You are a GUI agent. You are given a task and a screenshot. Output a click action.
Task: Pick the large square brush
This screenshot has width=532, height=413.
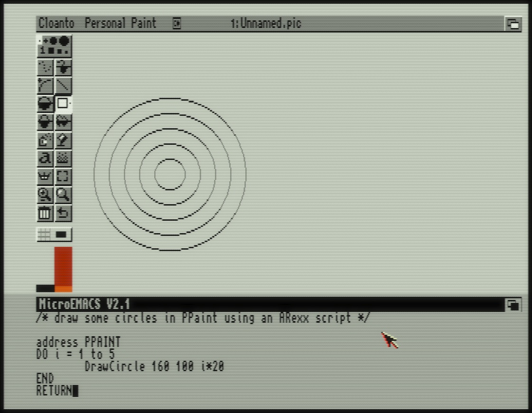[51, 51]
